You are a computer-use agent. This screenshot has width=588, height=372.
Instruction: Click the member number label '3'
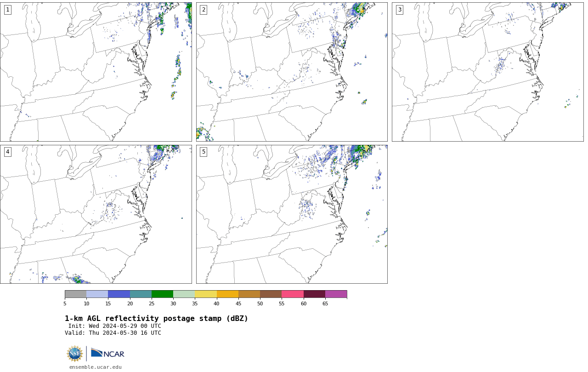[399, 10]
